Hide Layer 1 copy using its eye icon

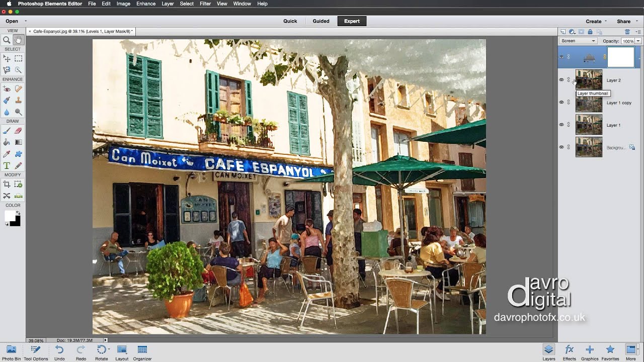[x=561, y=102]
